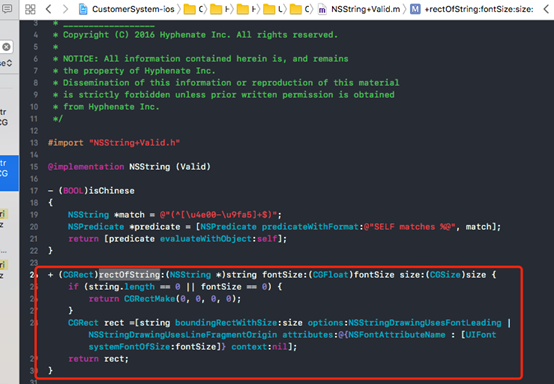Click the @implementation keyword
Screen dimensions: 554x384
click(x=86, y=167)
